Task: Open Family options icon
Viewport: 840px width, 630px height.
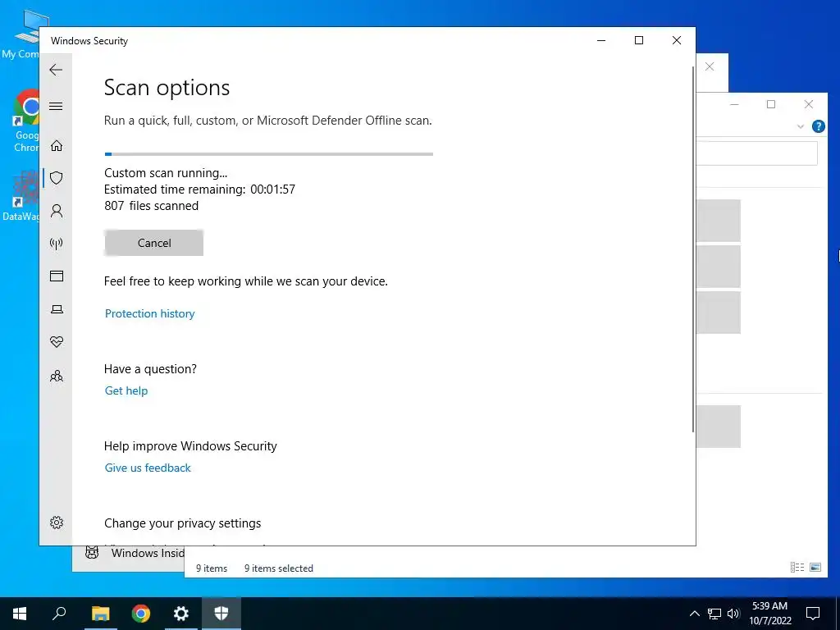Action: click(57, 376)
